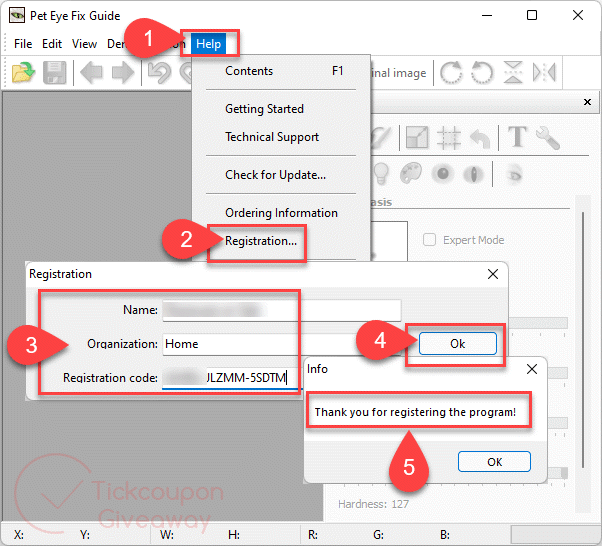Select the slit pupil cat eye icon
This screenshot has width=602, height=546.
pos(474,174)
